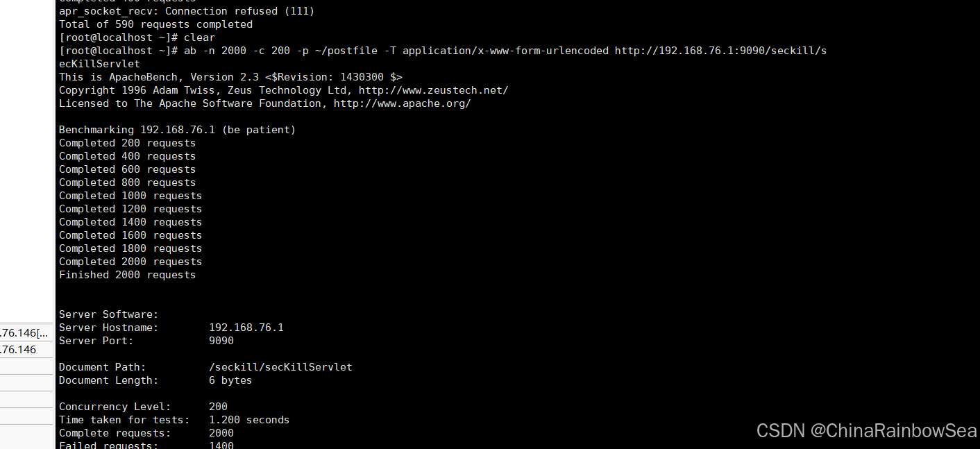Click the 'Completed 1000 requests' line

coord(130,196)
